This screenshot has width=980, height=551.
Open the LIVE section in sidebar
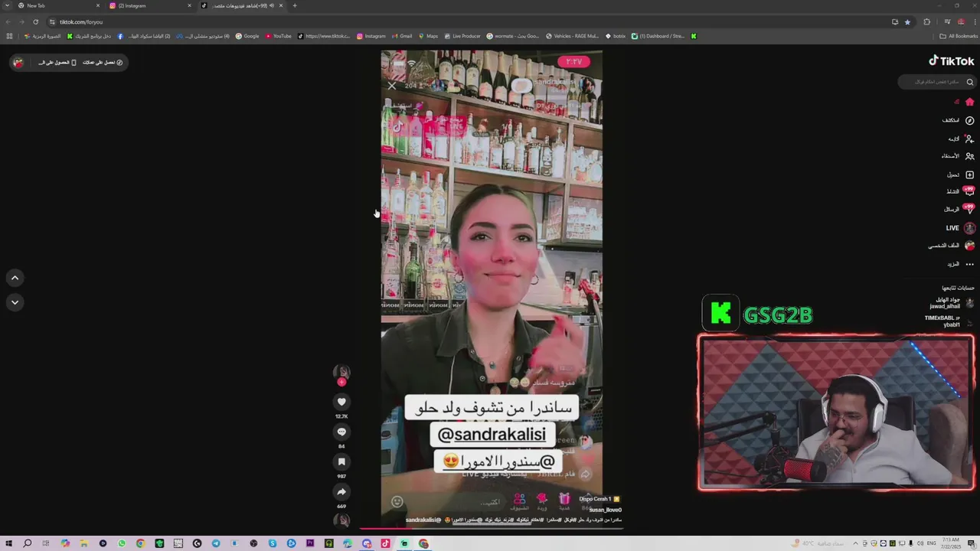point(959,228)
